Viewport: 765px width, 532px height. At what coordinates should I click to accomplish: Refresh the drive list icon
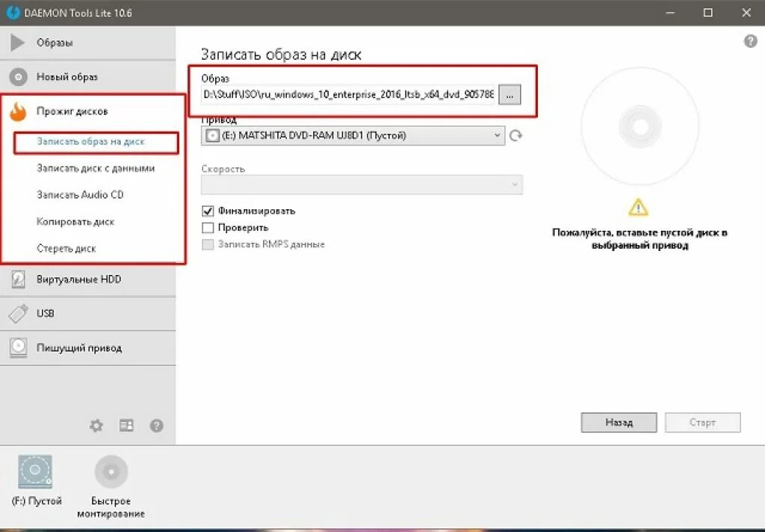point(515,135)
